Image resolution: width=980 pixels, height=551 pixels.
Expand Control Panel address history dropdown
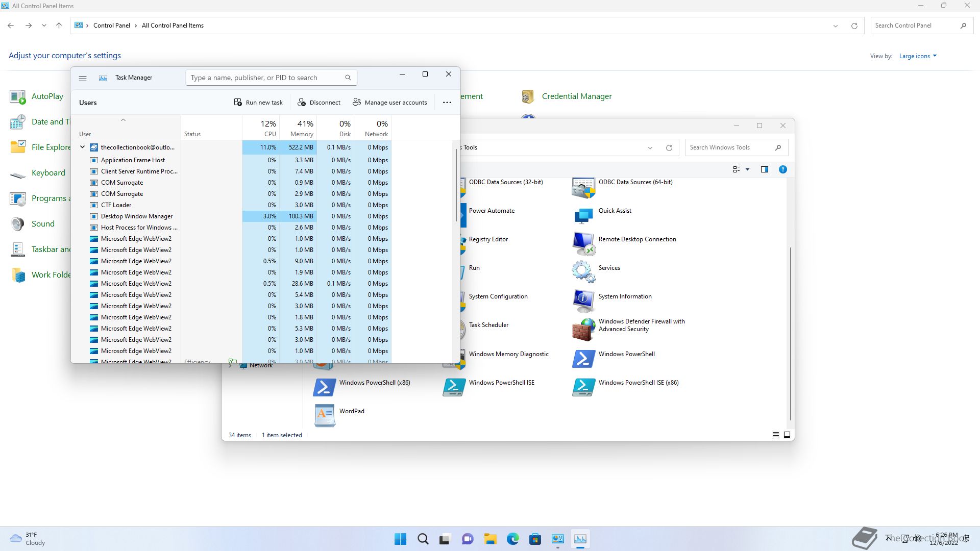[836, 26]
